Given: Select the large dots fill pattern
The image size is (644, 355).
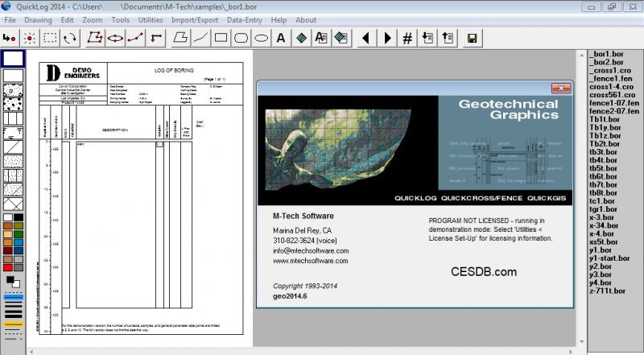Looking at the screenshot, I should [x=13, y=104].
